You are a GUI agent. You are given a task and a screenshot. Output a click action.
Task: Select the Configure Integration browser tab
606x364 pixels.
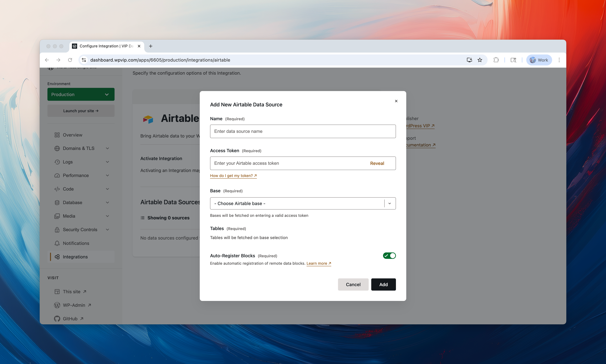106,46
